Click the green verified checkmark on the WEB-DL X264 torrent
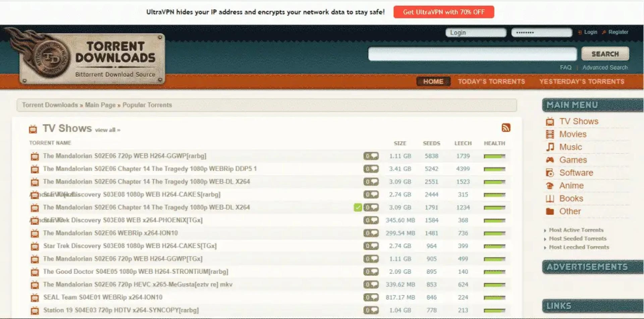 [357, 207]
